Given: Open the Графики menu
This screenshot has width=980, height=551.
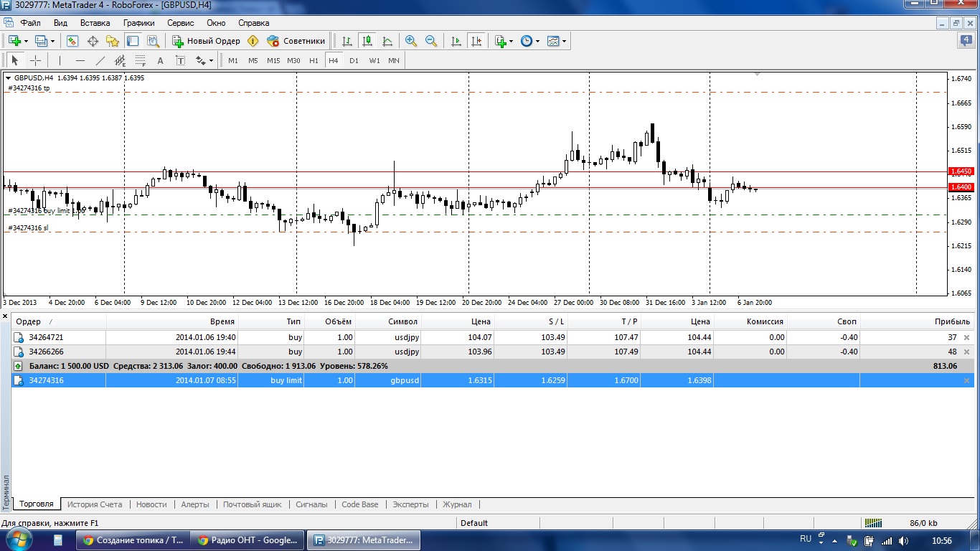Looking at the screenshot, I should [138, 23].
